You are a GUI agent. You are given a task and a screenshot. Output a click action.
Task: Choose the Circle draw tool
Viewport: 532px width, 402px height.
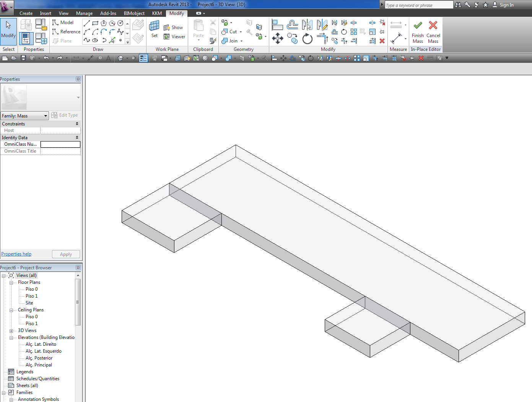[120, 23]
